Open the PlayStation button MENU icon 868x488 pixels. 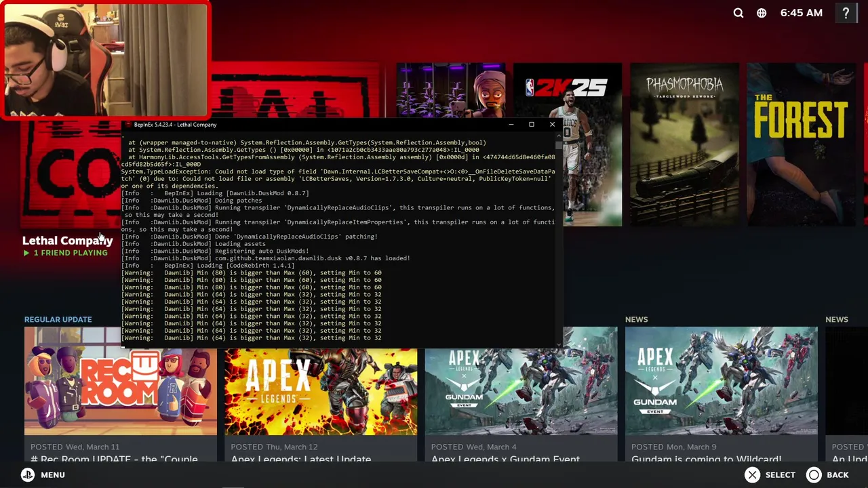coord(28,474)
